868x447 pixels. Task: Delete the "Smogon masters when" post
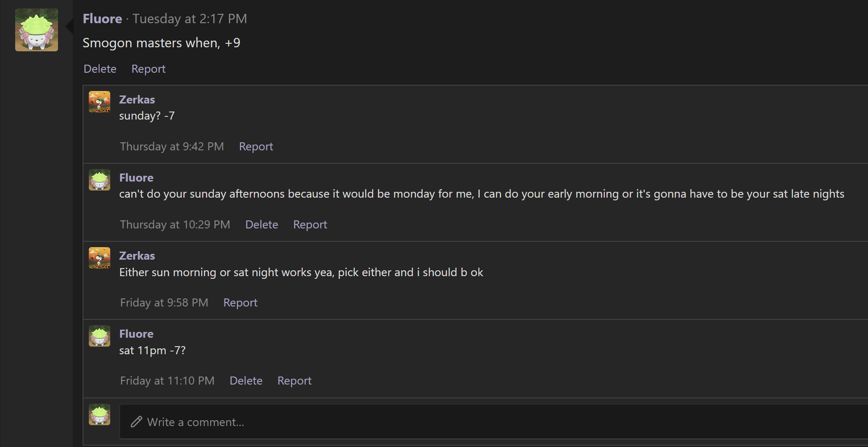(100, 69)
